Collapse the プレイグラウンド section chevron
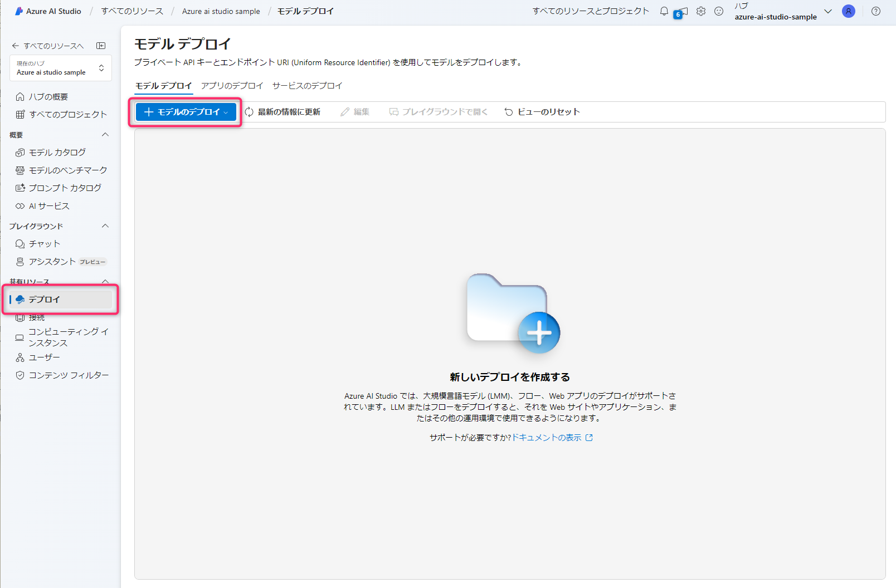Image resolution: width=896 pixels, height=588 pixels. tap(105, 226)
